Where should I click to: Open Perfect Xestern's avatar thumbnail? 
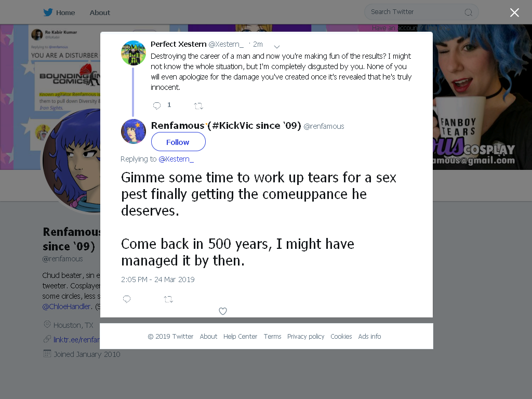134,53
